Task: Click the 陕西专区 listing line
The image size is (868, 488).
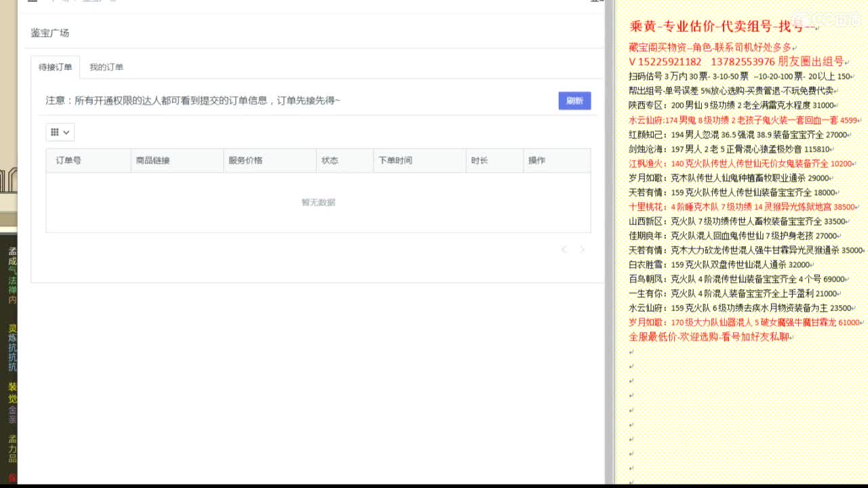Action: point(732,106)
